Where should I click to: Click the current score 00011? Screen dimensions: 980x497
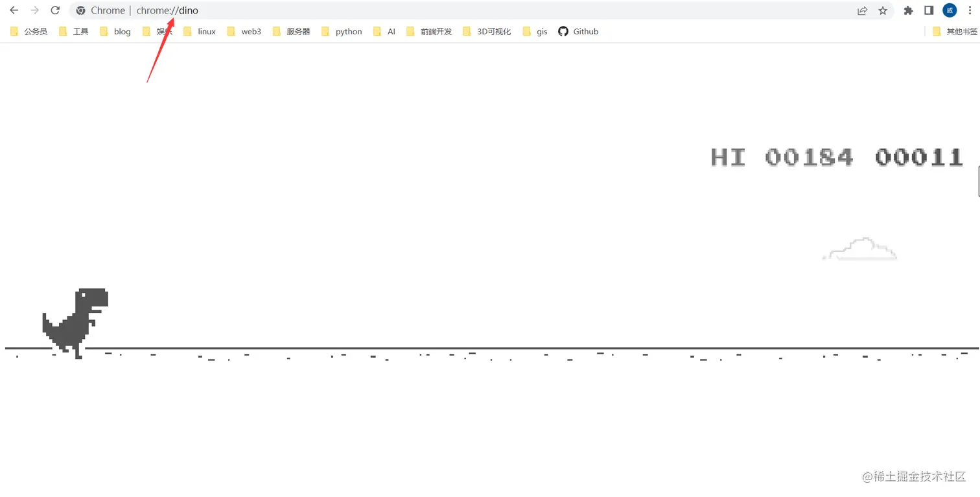[919, 157]
